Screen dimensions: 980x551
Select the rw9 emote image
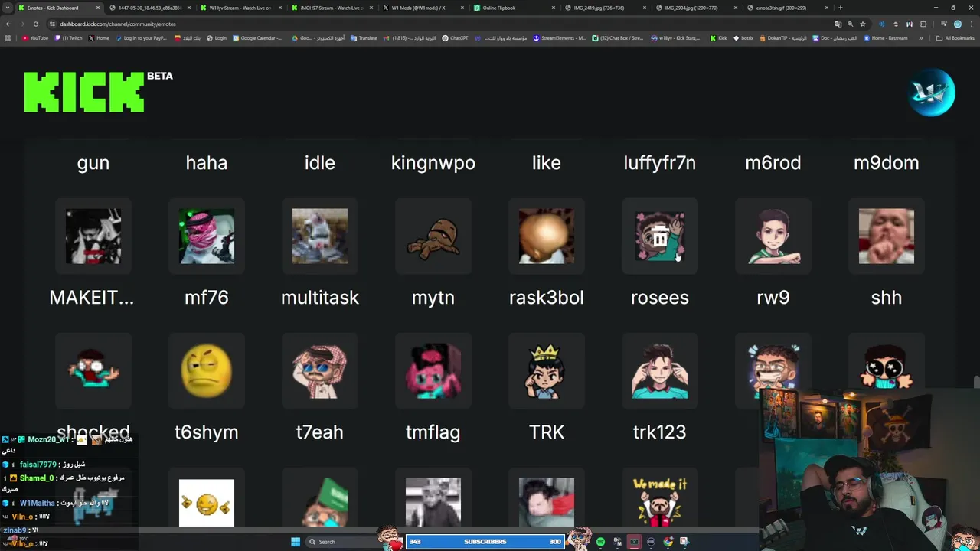tap(773, 236)
